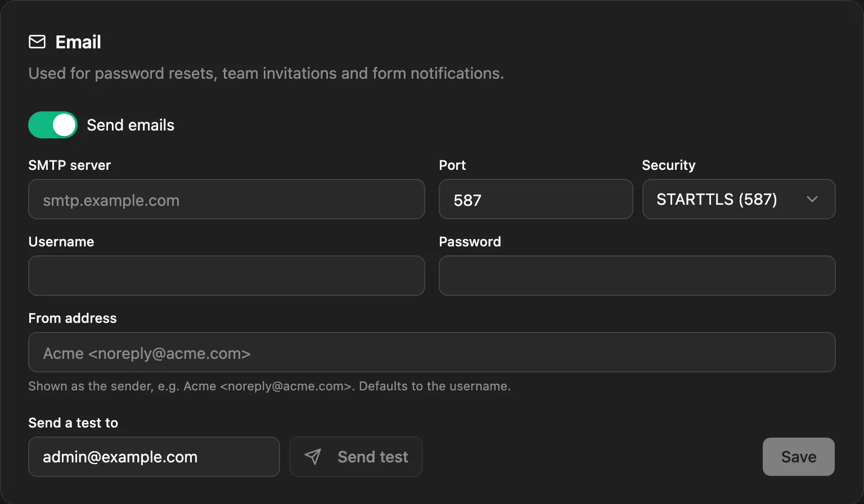This screenshot has height=504, width=864.
Task: Click the Send test button
Action: pos(356,457)
